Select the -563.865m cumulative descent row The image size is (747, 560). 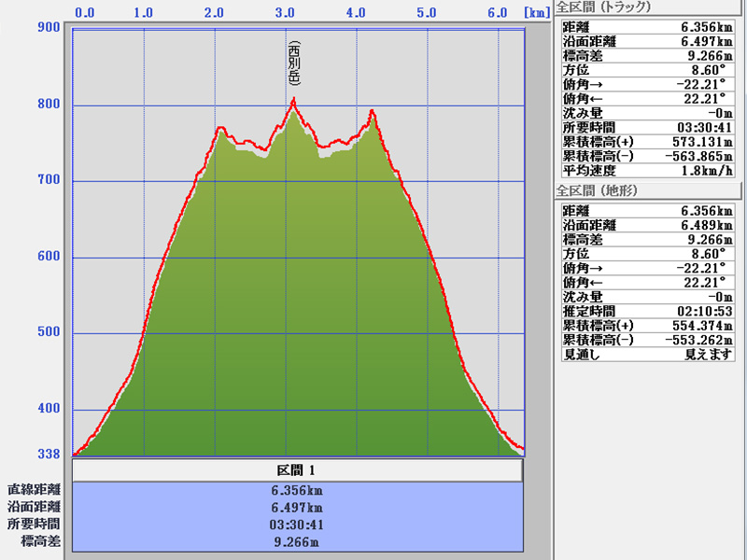click(652, 155)
